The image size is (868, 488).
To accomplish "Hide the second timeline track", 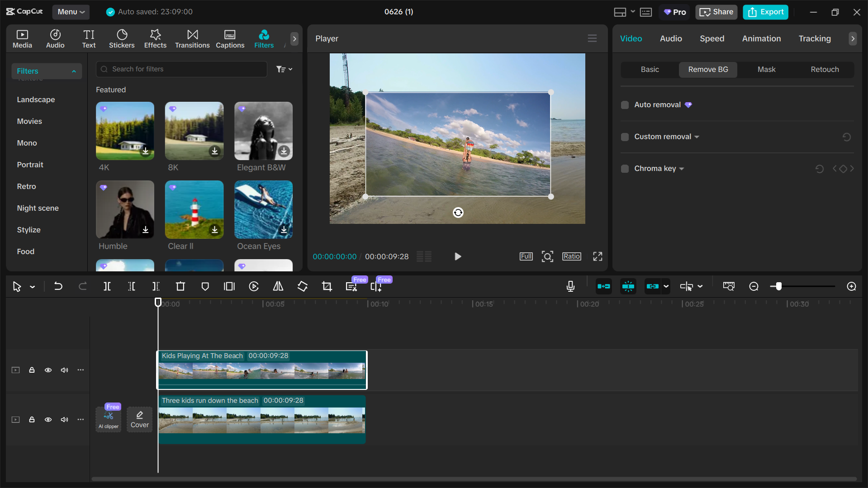I will pos(48,419).
